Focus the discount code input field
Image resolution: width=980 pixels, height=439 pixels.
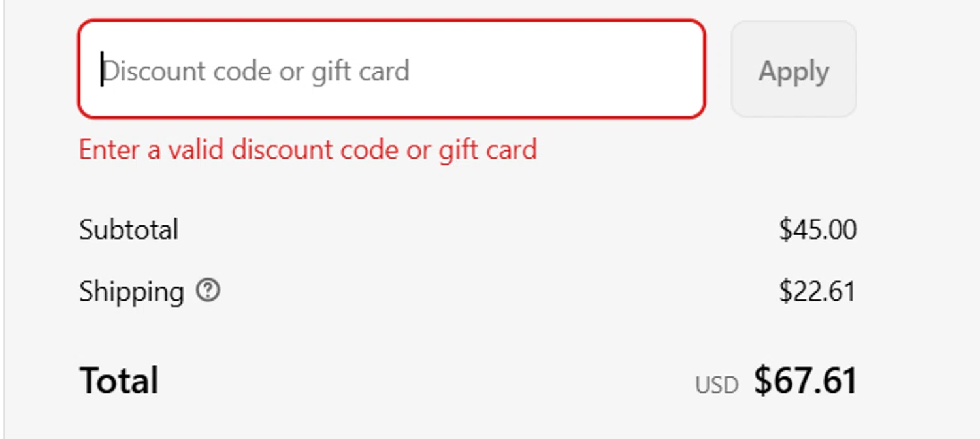coord(391,69)
